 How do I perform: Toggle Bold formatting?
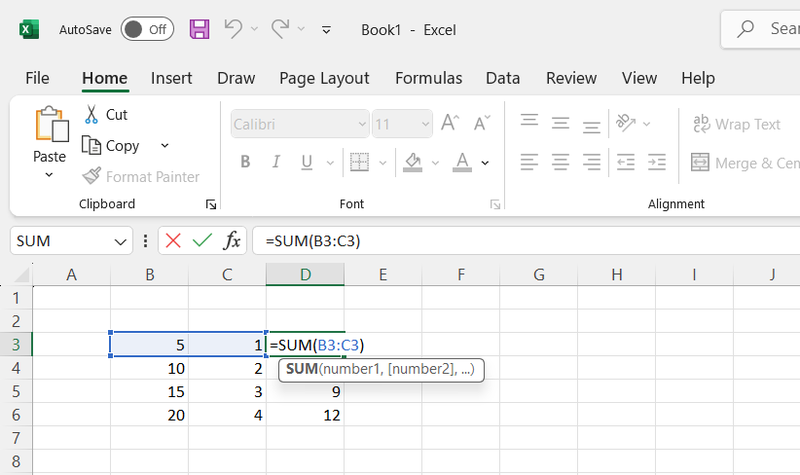(x=245, y=162)
